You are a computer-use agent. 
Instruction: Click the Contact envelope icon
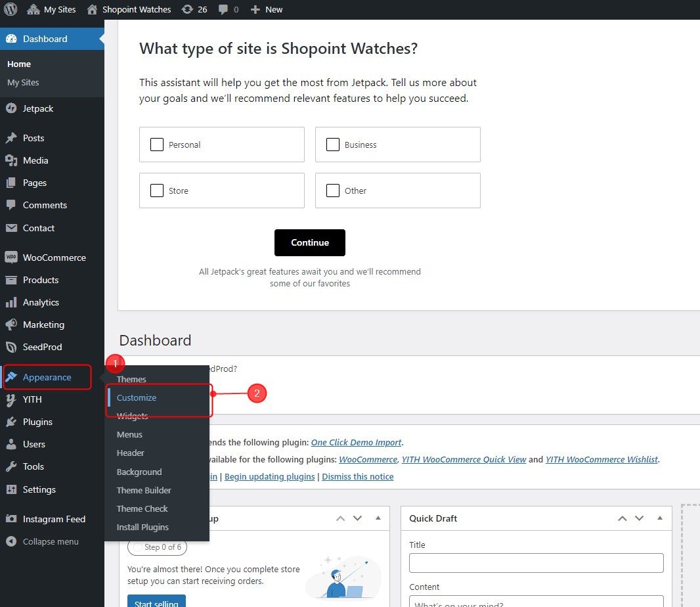coord(11,228)
